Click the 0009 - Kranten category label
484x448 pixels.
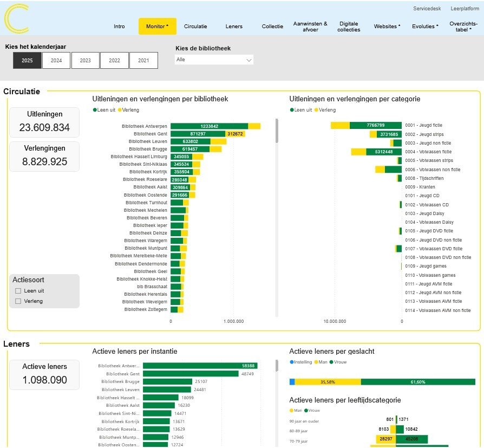[420, 187]
